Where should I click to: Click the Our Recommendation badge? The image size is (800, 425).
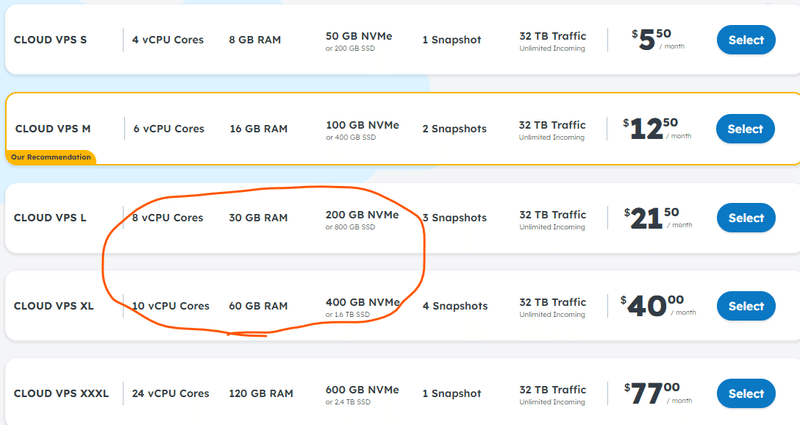(48, 157)
